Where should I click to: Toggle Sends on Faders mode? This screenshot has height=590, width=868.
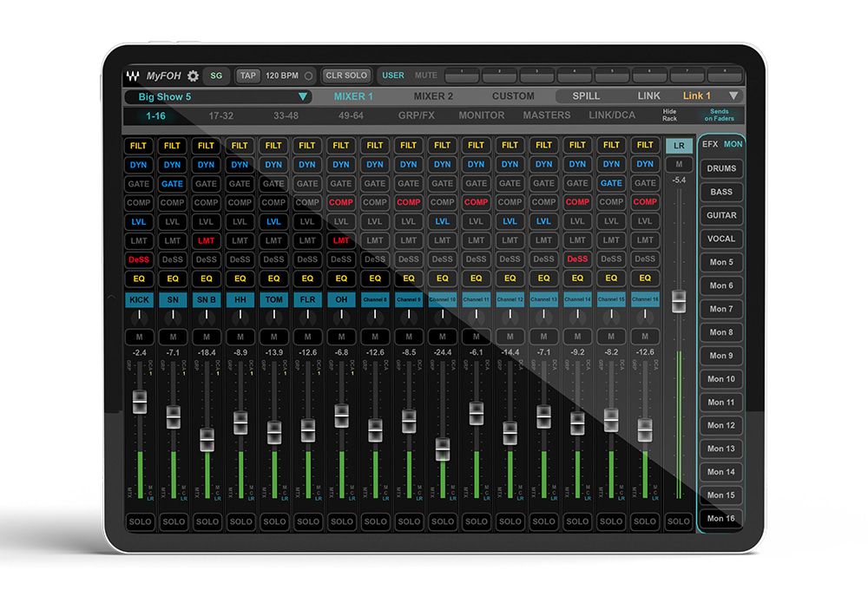click(720, 115)
